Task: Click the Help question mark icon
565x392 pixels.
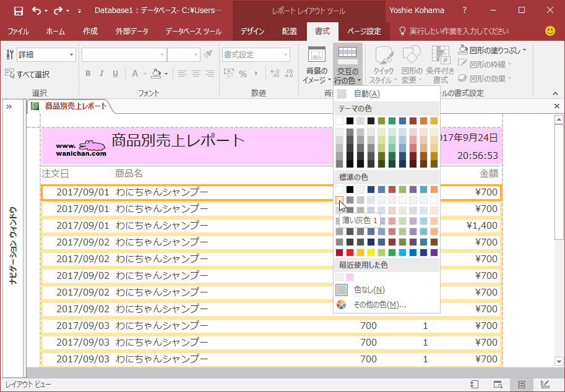Action: point(465,11)
